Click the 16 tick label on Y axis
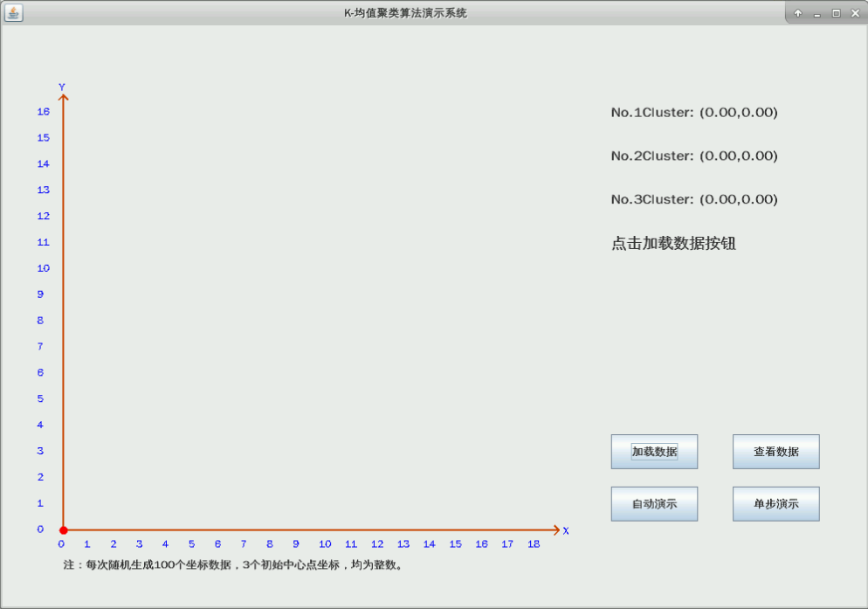Screen dimensions: 868x609 click(44, 112)
